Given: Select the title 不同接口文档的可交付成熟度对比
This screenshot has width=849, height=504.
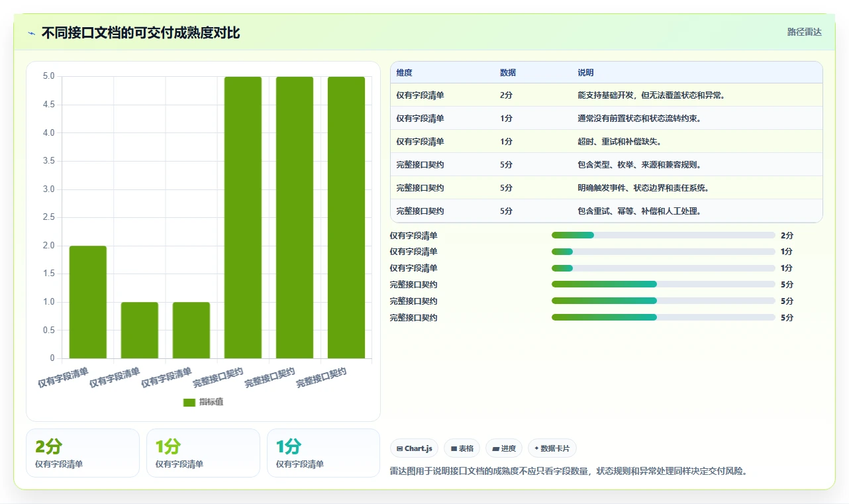Looking at the screenshot, I should tap(140, 32).
